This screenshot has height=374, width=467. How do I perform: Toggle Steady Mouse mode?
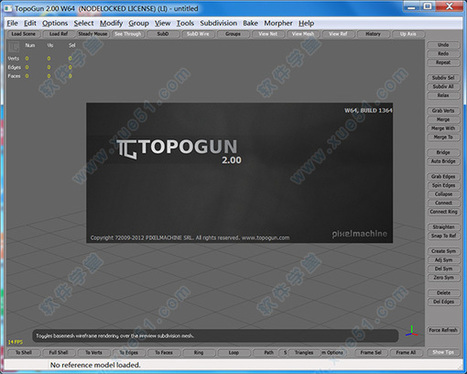pyautogui.click(x=93, y=34)
